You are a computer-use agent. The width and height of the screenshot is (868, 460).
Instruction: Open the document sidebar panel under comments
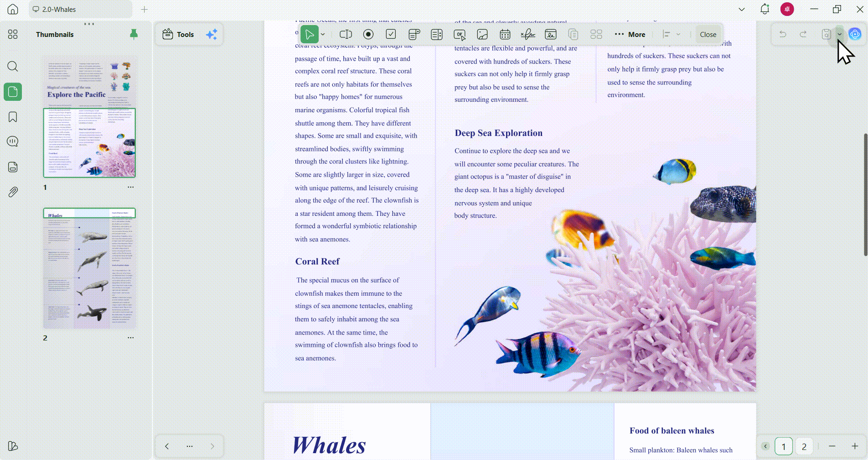pos(13,167)
